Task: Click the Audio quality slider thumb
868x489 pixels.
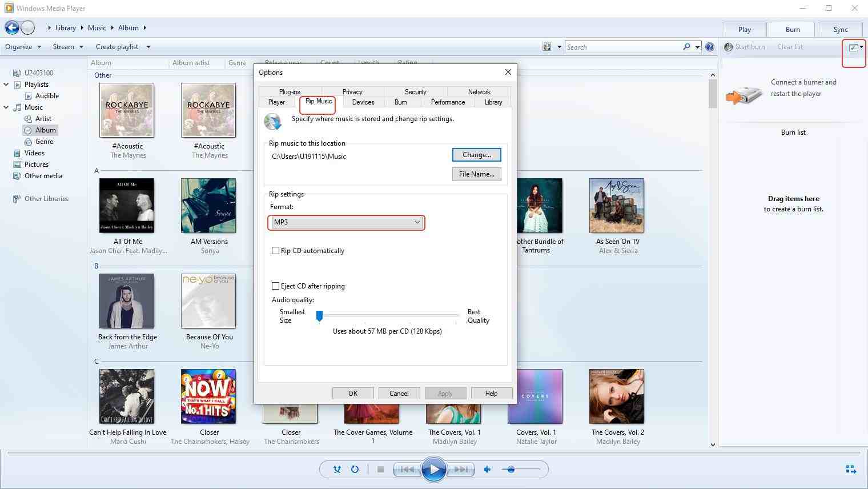Action: 320,315
